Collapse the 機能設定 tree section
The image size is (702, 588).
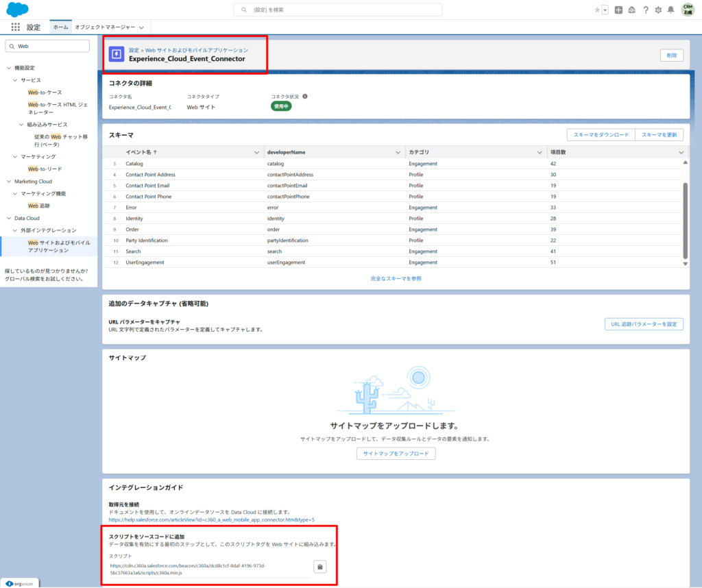point(9,68)
